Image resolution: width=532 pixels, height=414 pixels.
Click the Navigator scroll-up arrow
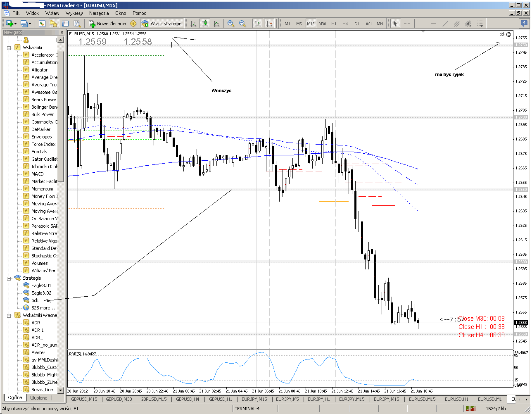[x=61, y=40]
